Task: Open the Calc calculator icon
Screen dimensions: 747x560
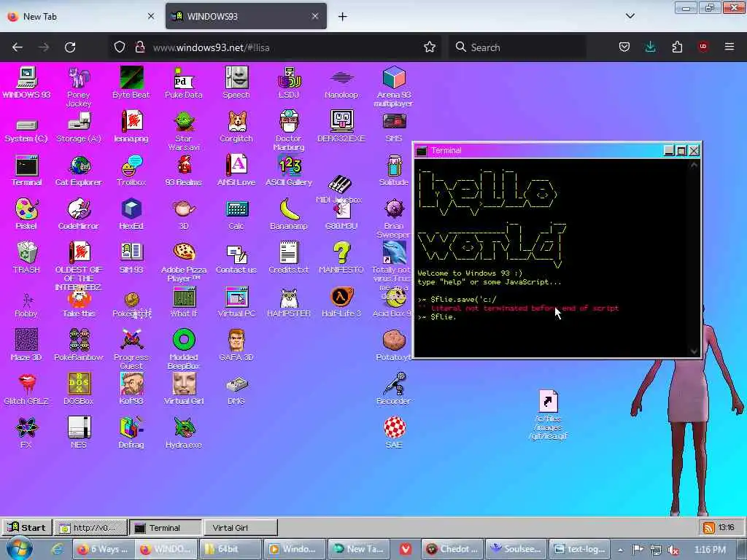Action: click(x=236, y=214)
